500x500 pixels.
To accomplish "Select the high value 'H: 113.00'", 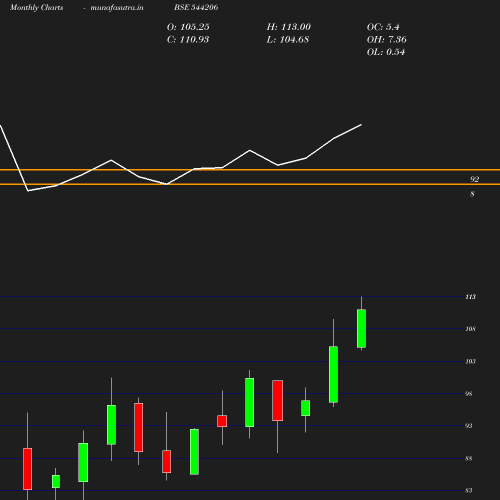I will click(x=289, y=27).
